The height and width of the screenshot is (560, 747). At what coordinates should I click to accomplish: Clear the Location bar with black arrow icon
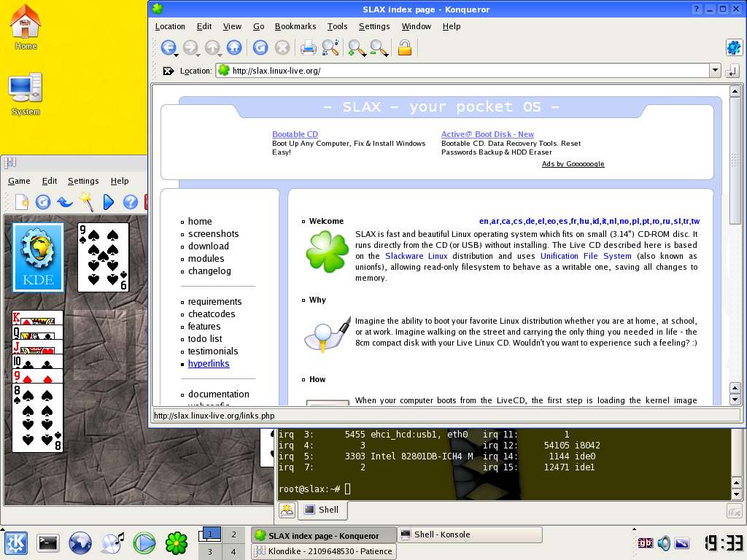point(169,71)
